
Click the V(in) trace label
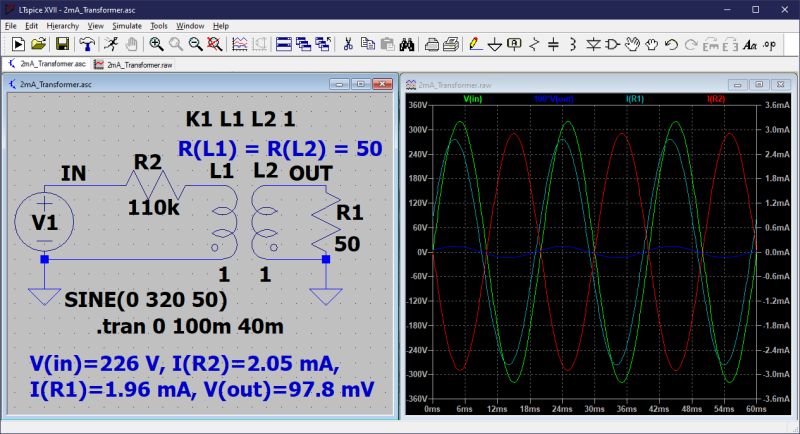click(x=472, y=99)
